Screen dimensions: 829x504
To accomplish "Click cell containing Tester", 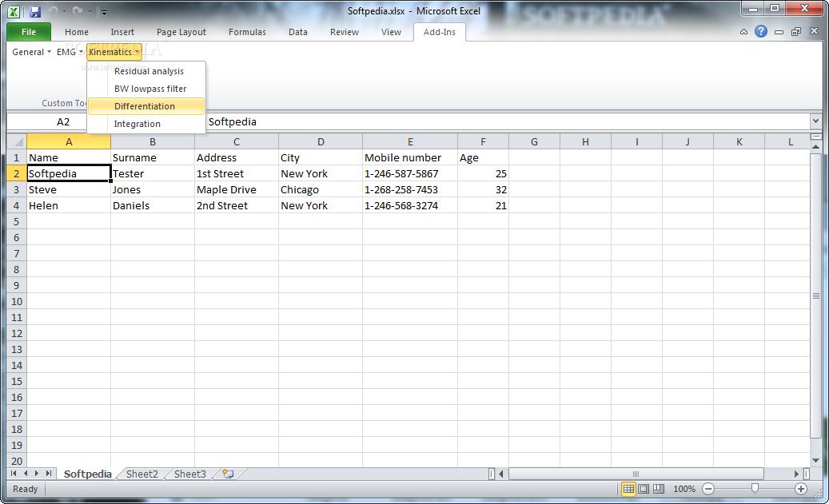I will tap(152, 174).
